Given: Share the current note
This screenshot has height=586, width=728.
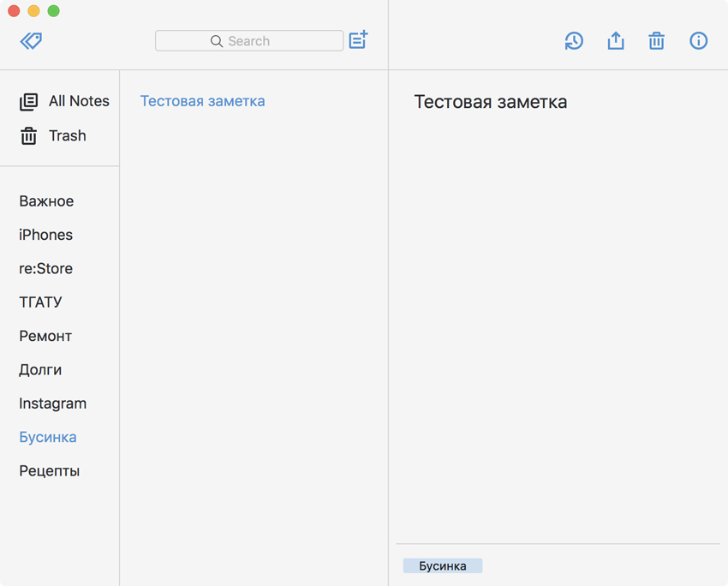Looking at the screenshot, I should point(616,40).
